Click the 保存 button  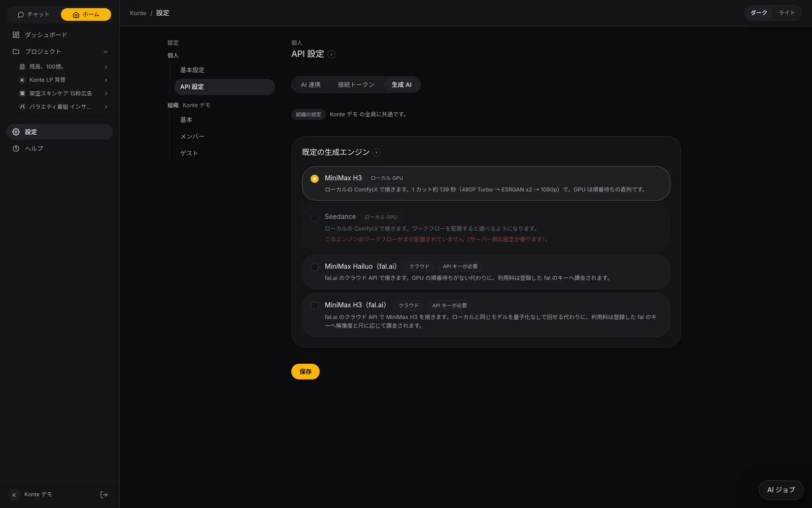coord(306,372)
